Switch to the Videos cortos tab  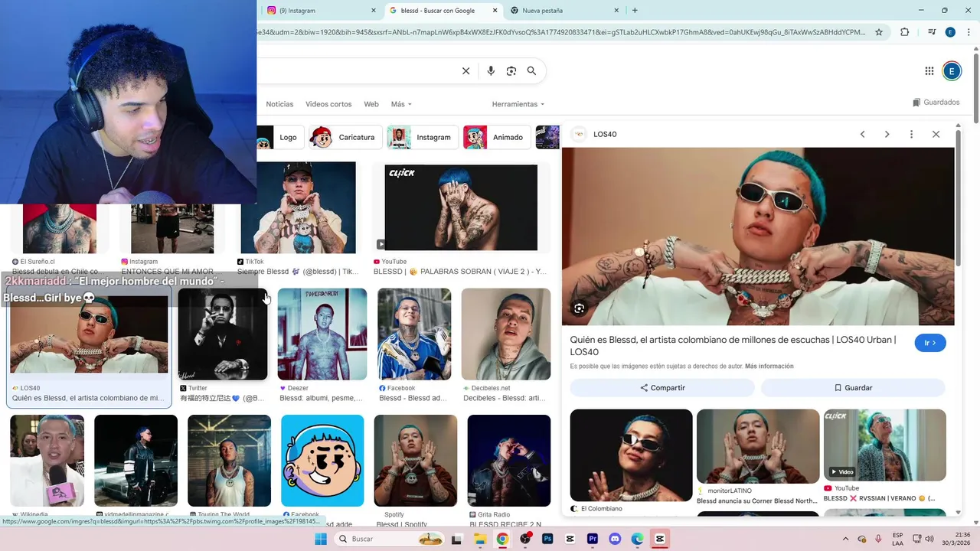(328, 104)
